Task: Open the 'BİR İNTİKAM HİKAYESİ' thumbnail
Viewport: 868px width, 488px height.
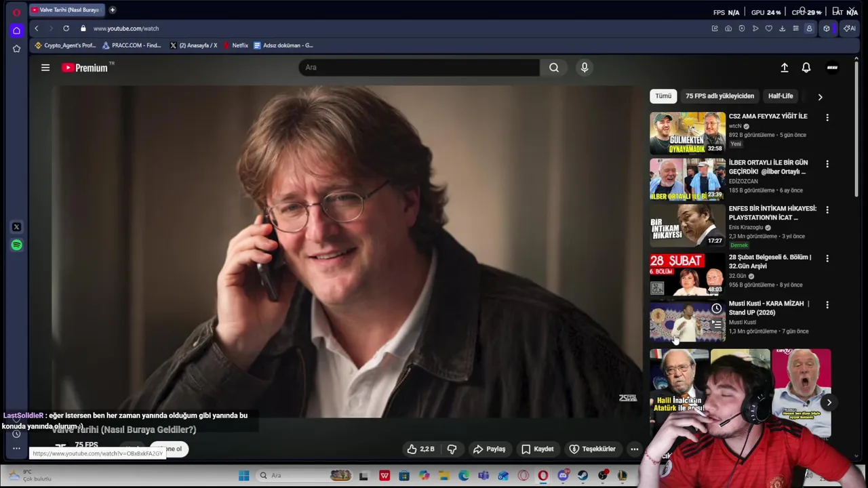Action: coord(688,226)
